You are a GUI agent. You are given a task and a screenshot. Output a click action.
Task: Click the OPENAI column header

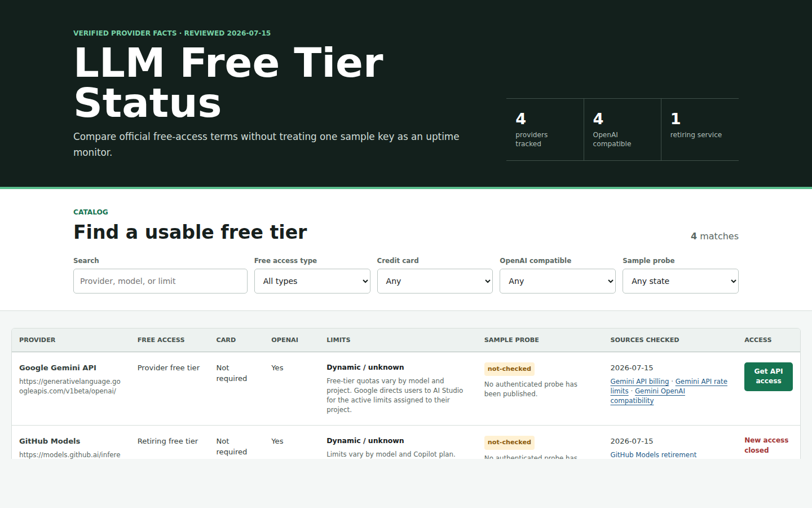pyautogui.click(x=285, y=340)
